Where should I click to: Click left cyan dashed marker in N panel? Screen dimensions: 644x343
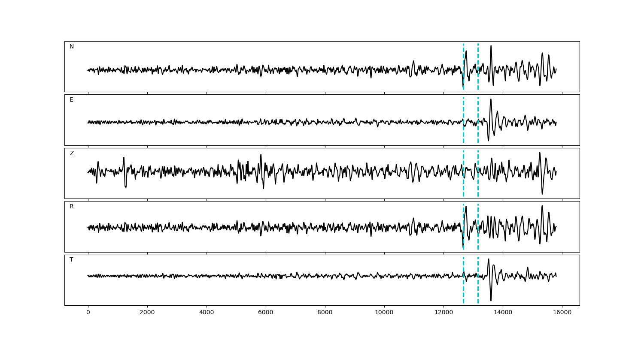click(463, 60)
